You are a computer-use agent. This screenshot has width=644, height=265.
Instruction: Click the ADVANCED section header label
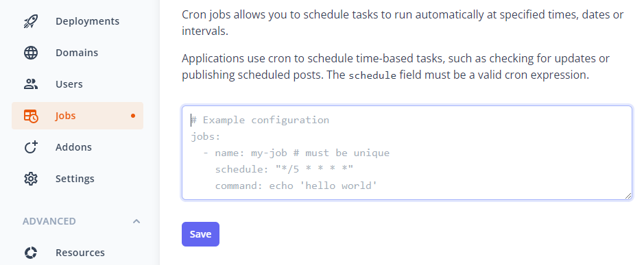point(49,221)
